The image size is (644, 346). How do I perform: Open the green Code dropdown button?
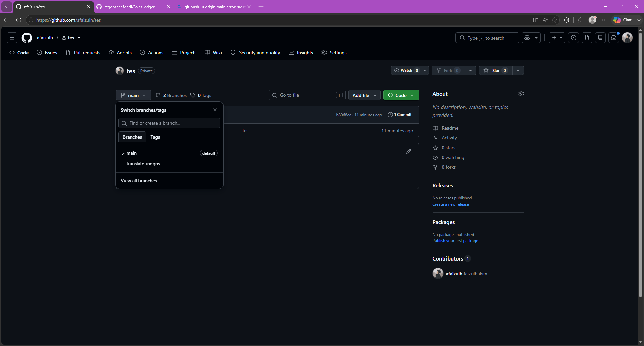point(401,95)
